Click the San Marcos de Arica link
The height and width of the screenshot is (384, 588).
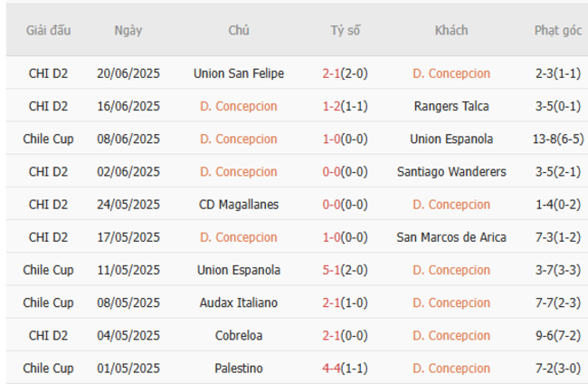click(451, 237)
